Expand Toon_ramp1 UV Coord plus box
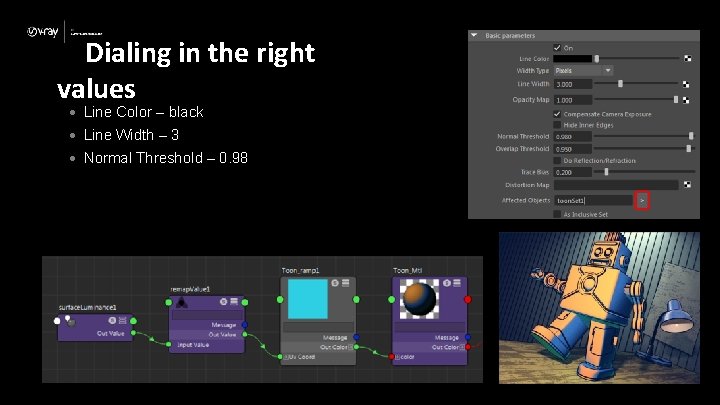This screenshot has width=720, height=405. pyautogui.click(x=286, y=357)
